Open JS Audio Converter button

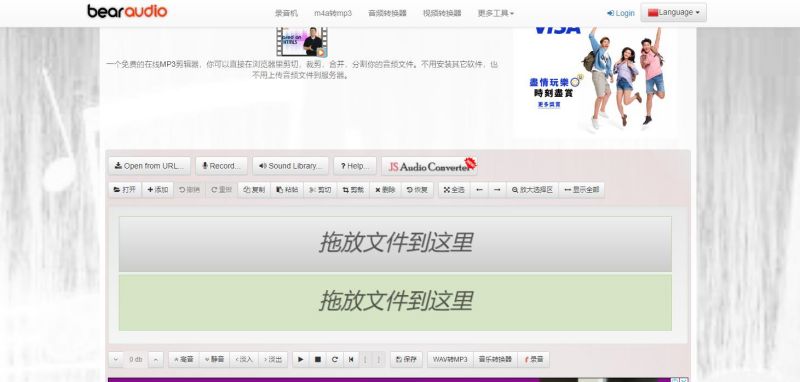(x=430, y=166)
